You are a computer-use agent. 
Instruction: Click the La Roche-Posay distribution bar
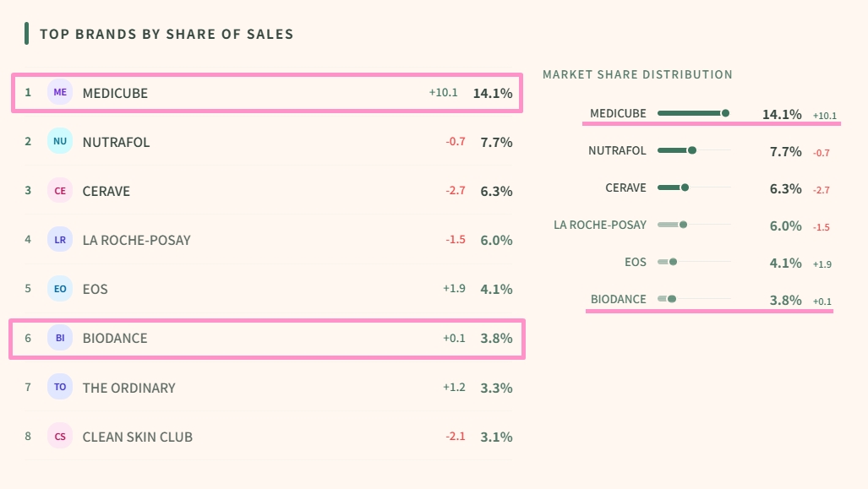[693, 225]
